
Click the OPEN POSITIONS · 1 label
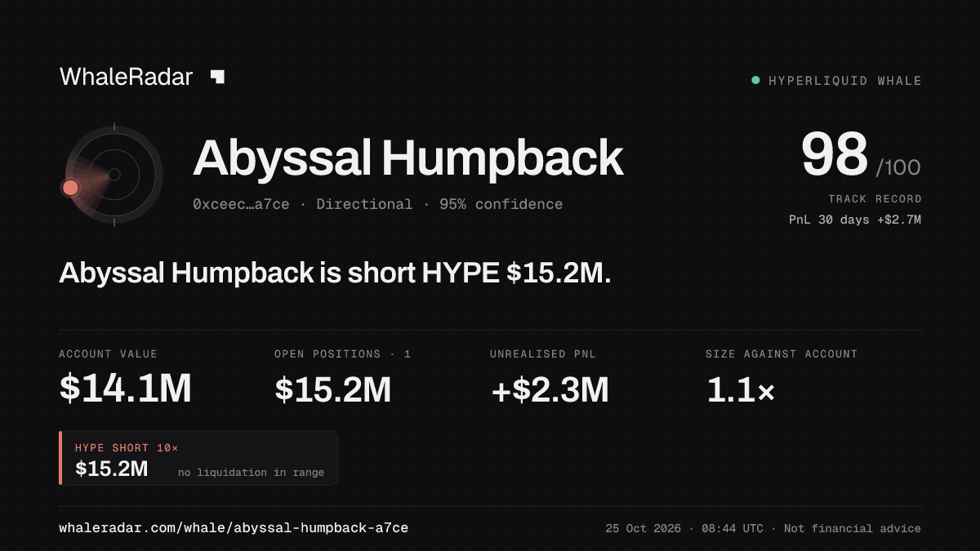(x=343, y=354)
